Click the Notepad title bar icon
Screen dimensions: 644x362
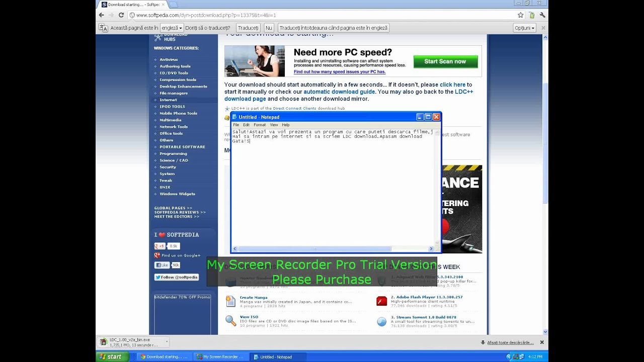tap(235, 117)
